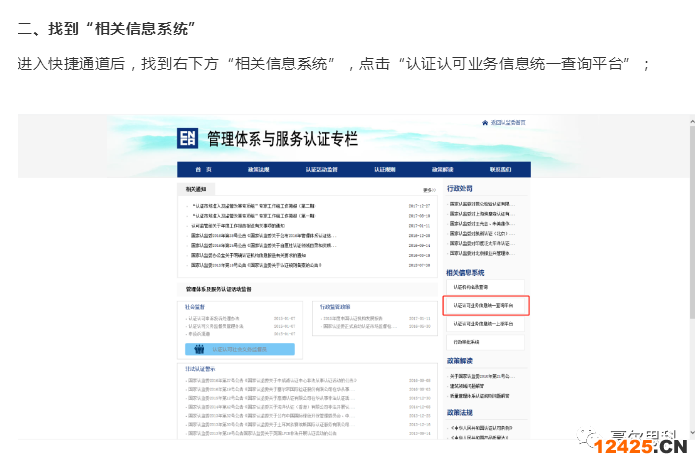The height and width of the screenshot is (469, 700).
Task: Click the 行政处罚 sidebar heading
Action: tap(460, 188)
